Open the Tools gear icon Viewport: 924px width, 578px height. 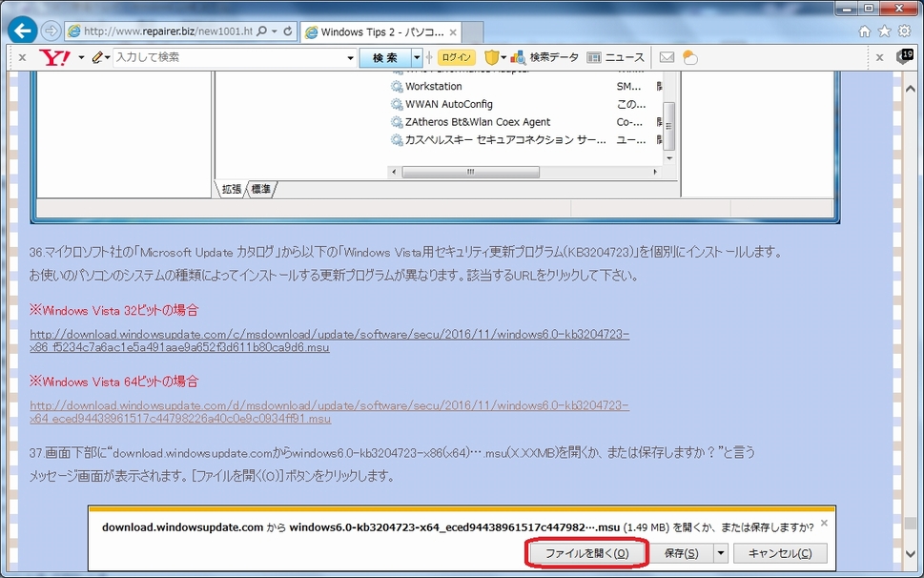(904, 31)
